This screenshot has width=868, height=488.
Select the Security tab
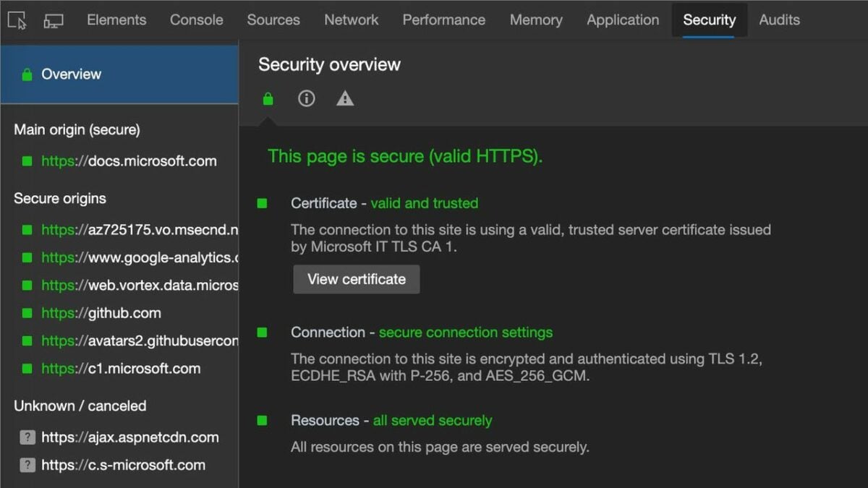click(709, 20)
